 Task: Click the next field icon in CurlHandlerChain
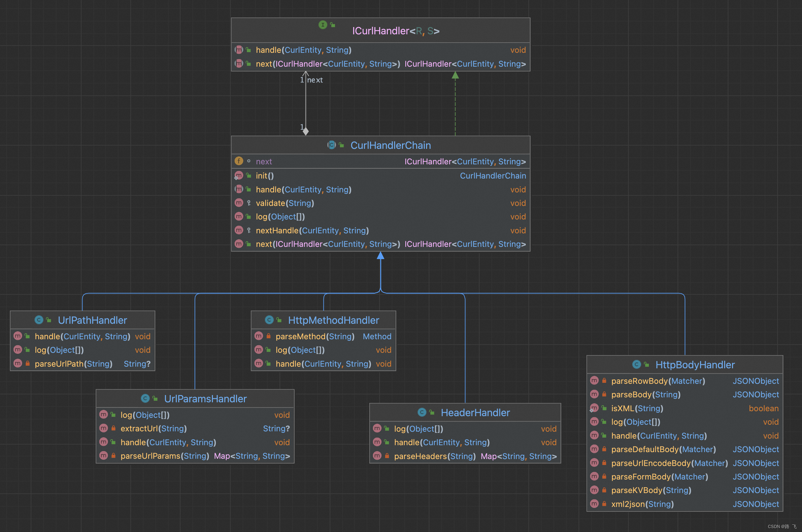click(239, 161)
